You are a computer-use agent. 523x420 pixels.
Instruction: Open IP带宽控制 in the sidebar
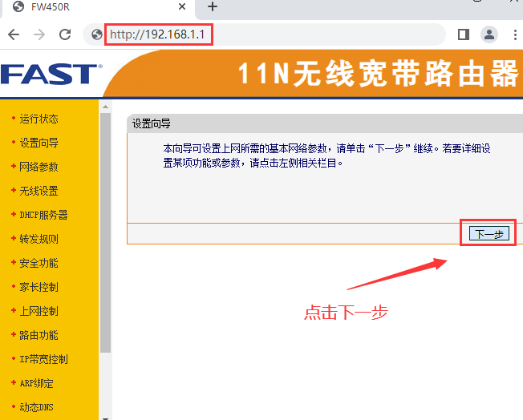click(43, 359)
